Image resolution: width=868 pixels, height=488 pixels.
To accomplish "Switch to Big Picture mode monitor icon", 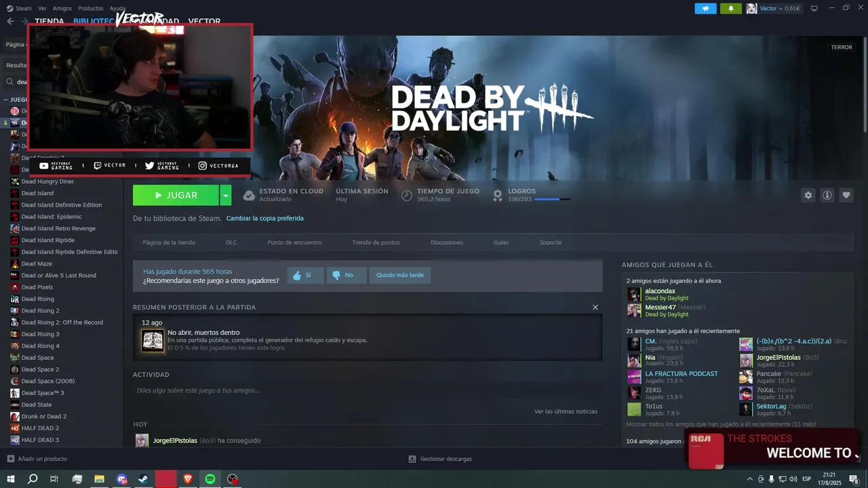I will (x=814, y=8).
